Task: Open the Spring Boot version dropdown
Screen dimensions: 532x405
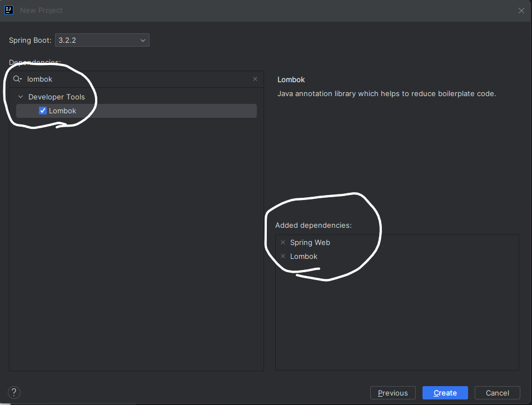Action: 102,40
